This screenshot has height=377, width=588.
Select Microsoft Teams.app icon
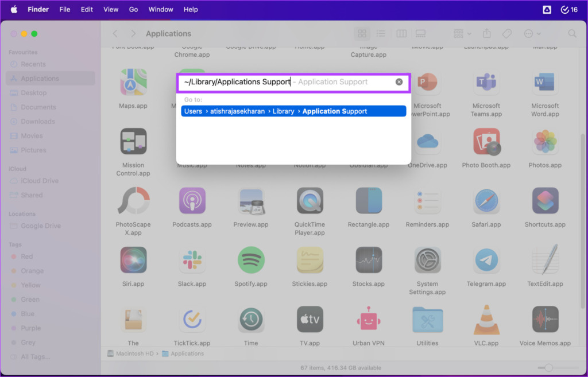pyautogui.click(x=486, y=82)
